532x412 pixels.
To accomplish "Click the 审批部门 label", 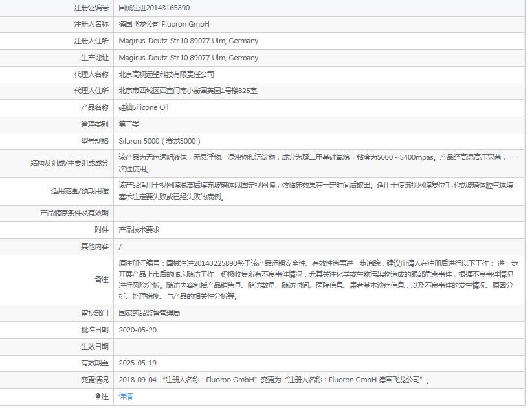I will 94,313.
